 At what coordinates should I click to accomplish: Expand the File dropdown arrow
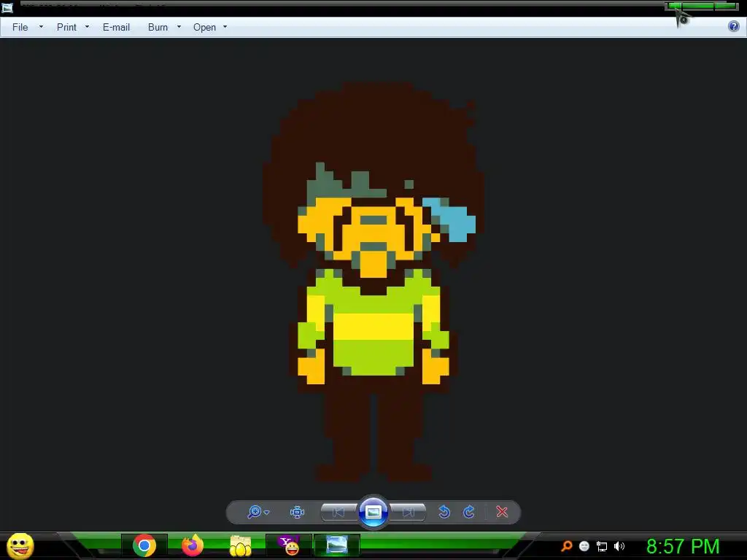click(x=41, y=27)
